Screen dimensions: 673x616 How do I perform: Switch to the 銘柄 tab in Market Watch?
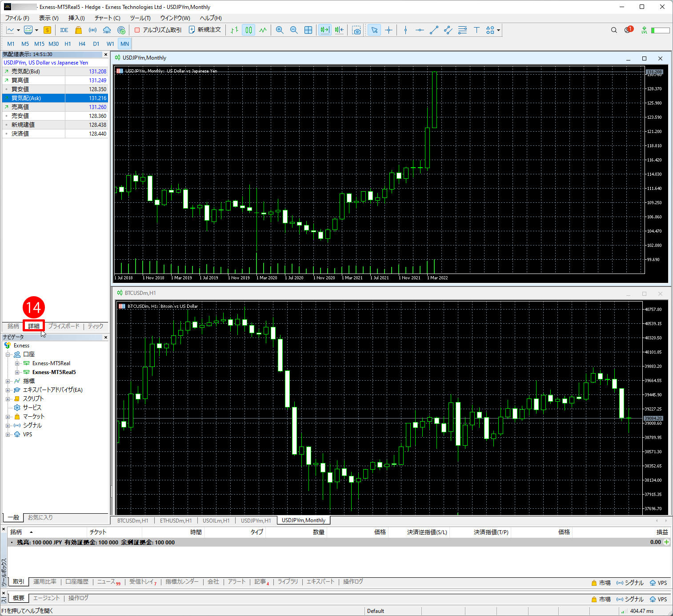click(x=13, y=326)
